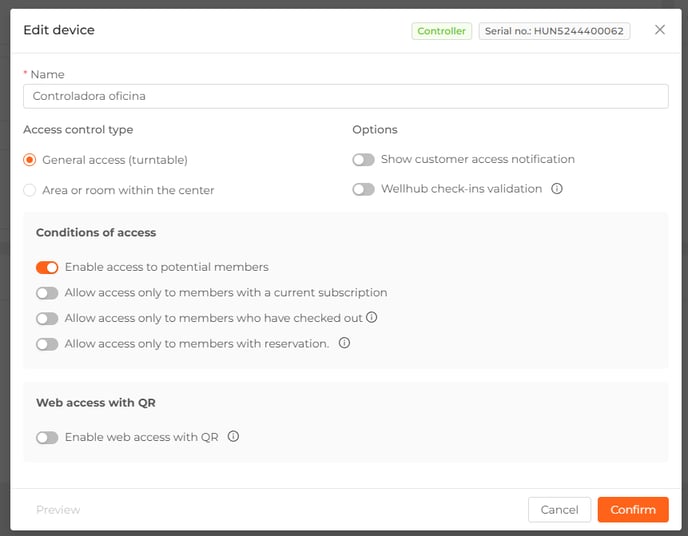Toggle access only to members with reservation
Image resolution: width=688 pixels, height=536 pixels.
47,344
